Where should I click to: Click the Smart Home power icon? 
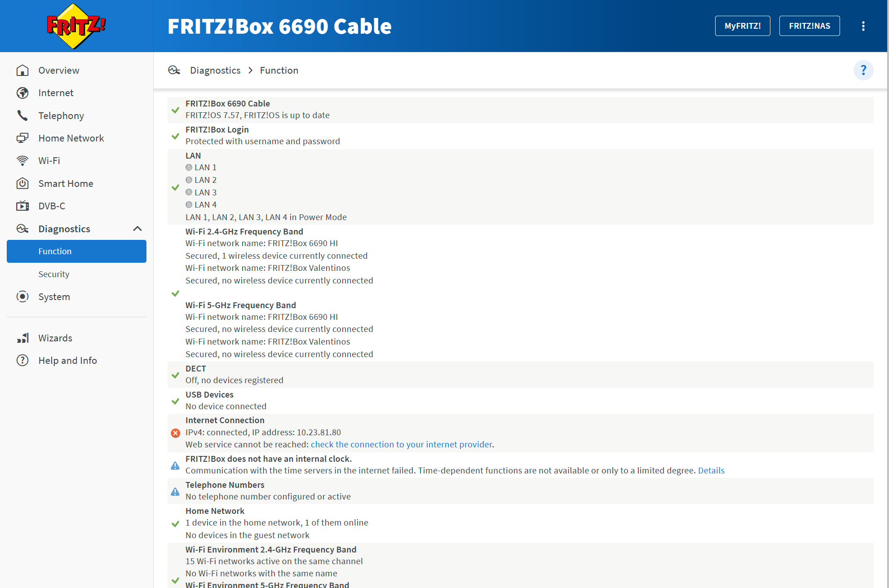[x=22, y=183]
